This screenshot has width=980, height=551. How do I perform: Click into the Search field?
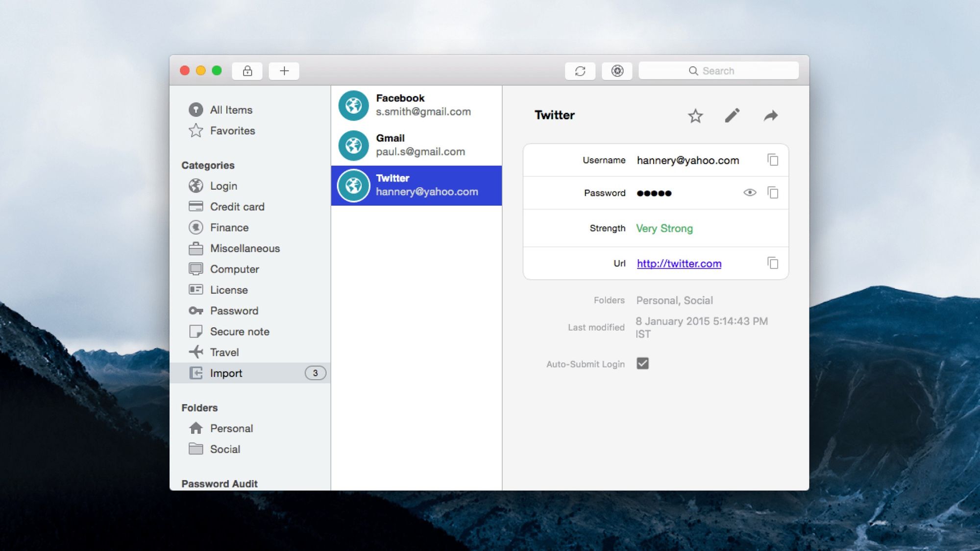[x=718, y=71]
